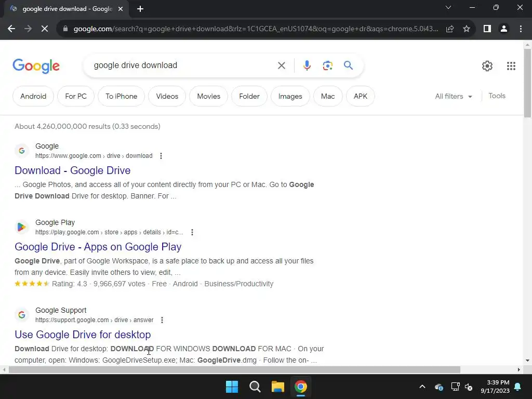Click the support.google.com drive answer URL
The width and height of the screenshot is (532, 399).
[x=95, y=320]
